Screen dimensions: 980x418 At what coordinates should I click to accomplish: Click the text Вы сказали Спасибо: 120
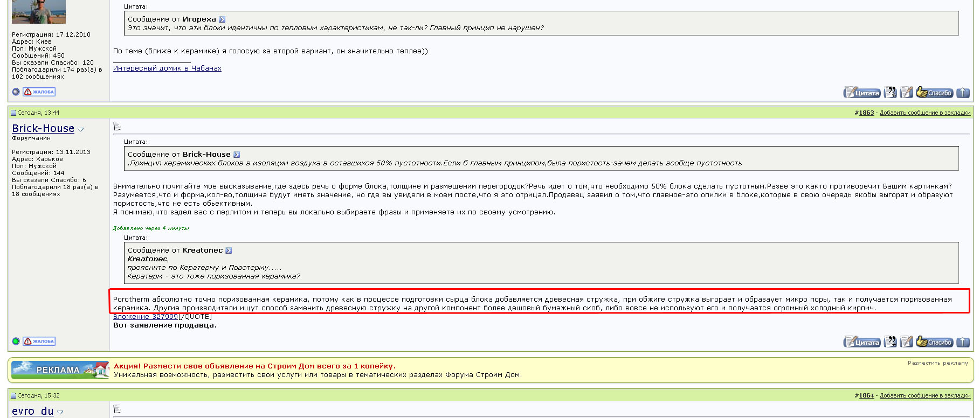(x=53, y=63)
